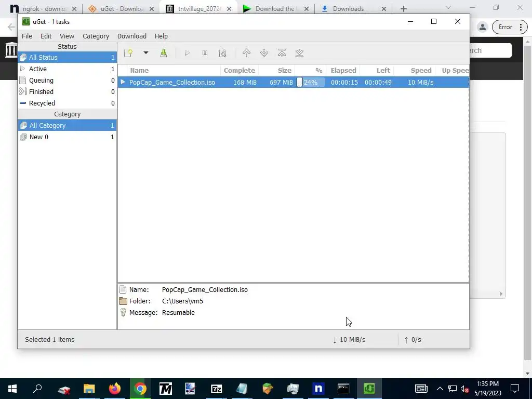Open Firefox from the taskbar

(115, 389)
